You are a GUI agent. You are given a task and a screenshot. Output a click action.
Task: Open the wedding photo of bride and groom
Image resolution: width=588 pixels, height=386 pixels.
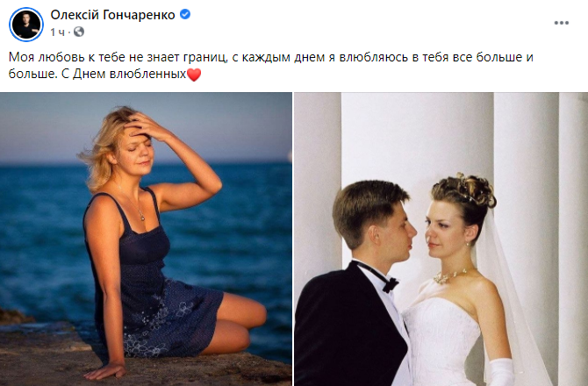coord(441,239)
